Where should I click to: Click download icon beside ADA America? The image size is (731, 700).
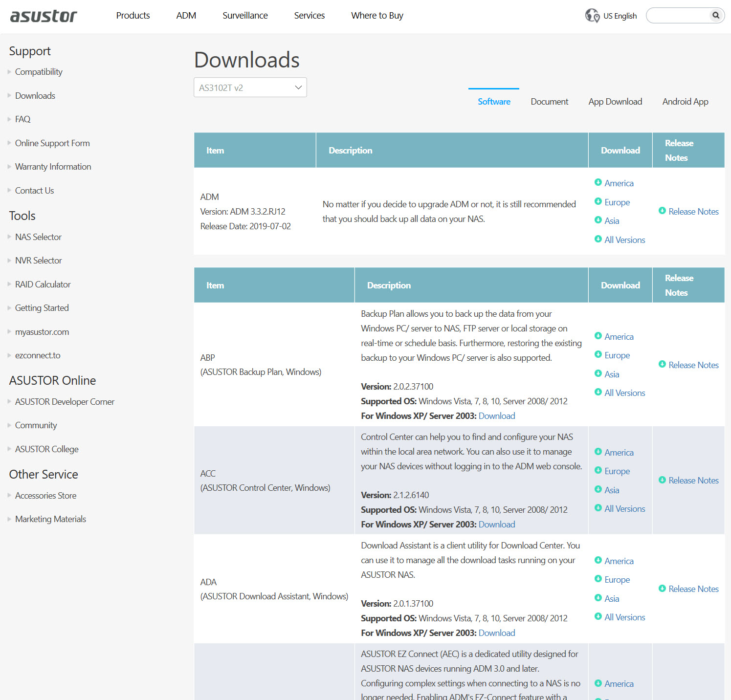click(x=598, y=560)
